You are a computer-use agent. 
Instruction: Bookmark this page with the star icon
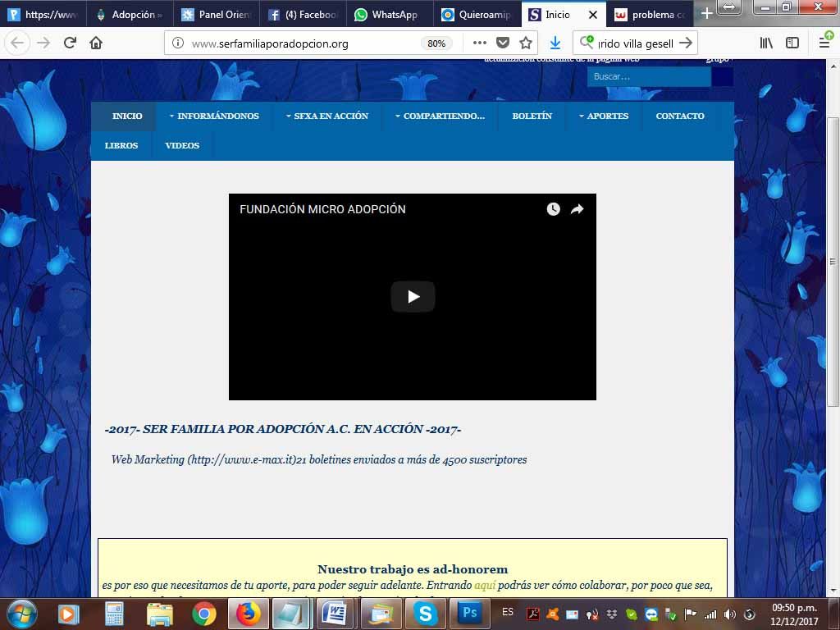(526, 43)
